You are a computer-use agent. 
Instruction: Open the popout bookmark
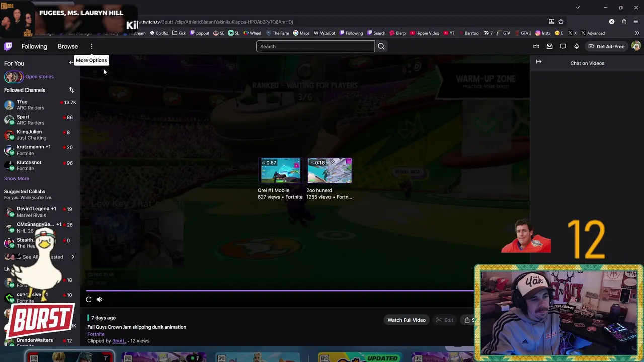[x=200, y=33]
